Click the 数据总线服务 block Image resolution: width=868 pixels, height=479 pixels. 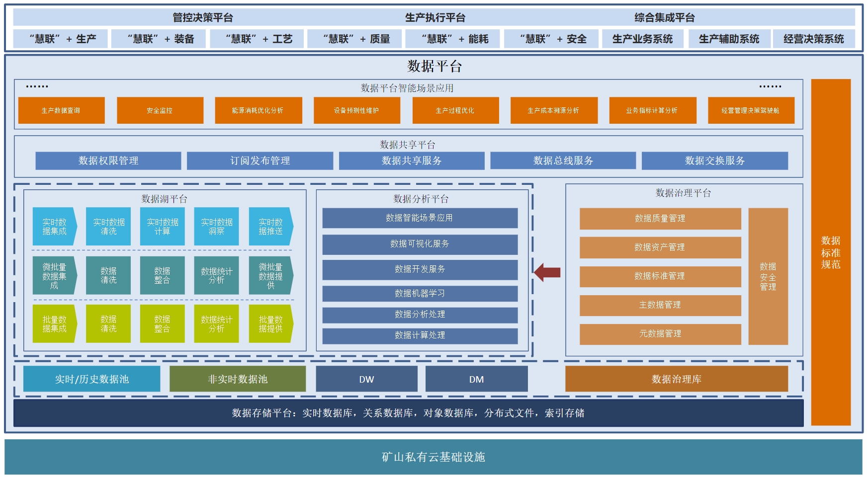(x=563, y=160)
